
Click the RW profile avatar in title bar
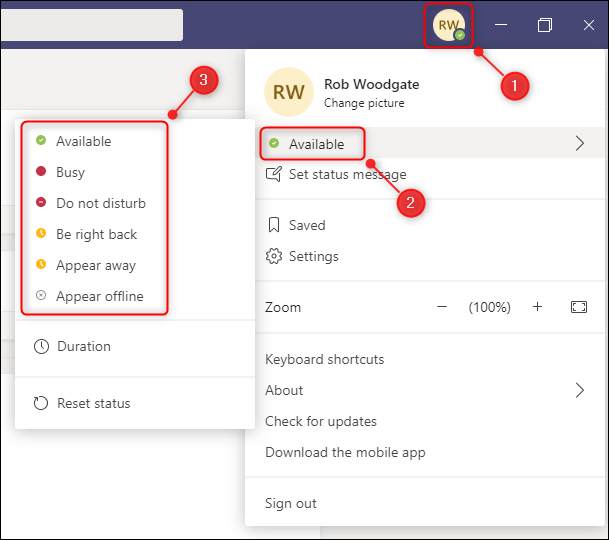[x=448, y=25]
